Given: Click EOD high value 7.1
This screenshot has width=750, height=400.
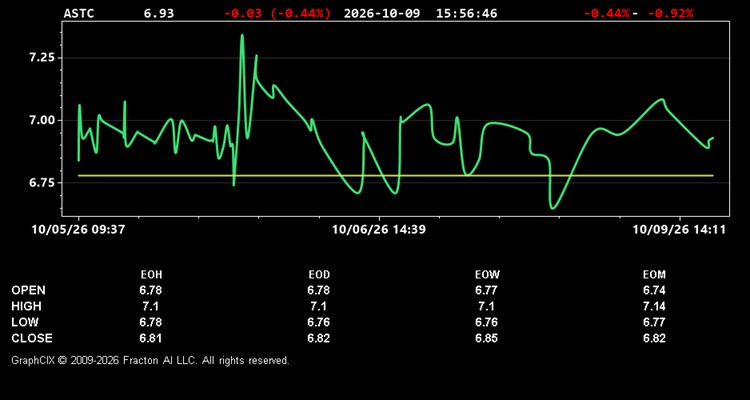Looking at the screenshot, I should pyautogui.click(x=319, y=306).
